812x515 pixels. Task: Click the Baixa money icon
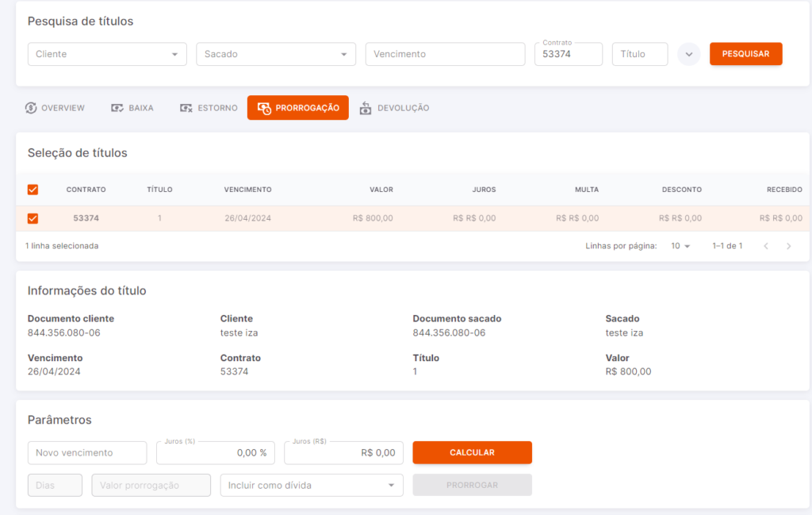117,108
